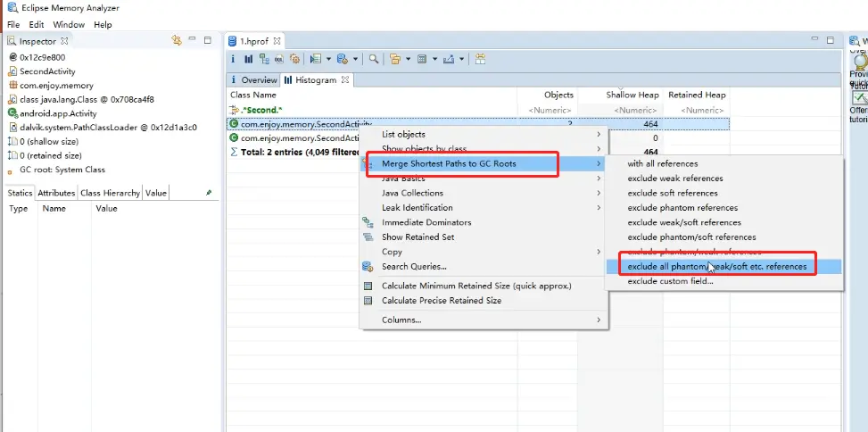The image size is (868, 432).
Task: Switch to the Statics tab
Action: tap(20, 193)
